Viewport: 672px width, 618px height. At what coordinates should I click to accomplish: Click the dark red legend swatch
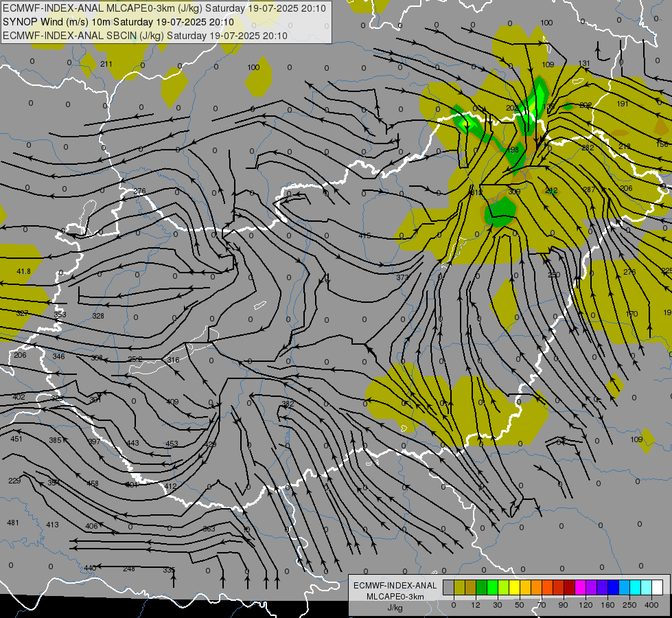[569, 587]
